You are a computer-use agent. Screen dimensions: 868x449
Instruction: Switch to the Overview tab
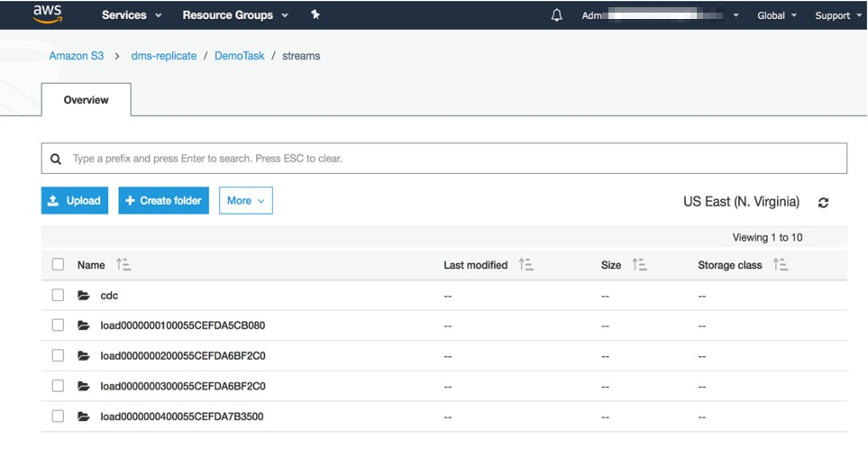pyautogui.click(x=87, y=100)
